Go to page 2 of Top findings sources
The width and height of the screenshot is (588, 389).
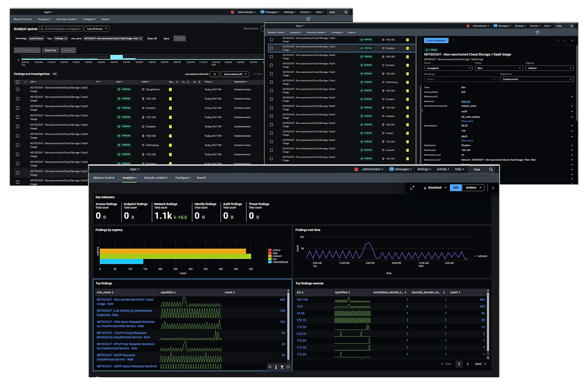(467, 364)
